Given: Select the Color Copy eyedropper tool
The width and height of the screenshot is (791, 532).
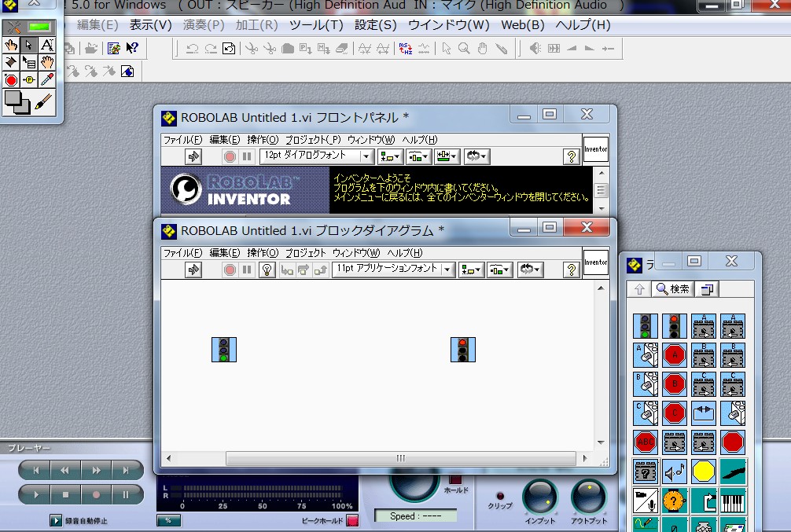Looking at the screenshot, I should click(47, 79).
